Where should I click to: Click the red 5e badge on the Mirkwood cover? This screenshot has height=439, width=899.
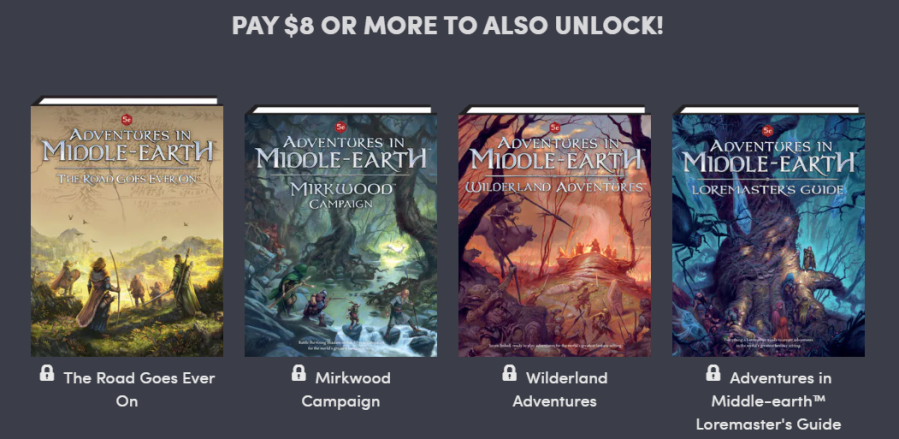pyautogui.click(x=341, y=127)
